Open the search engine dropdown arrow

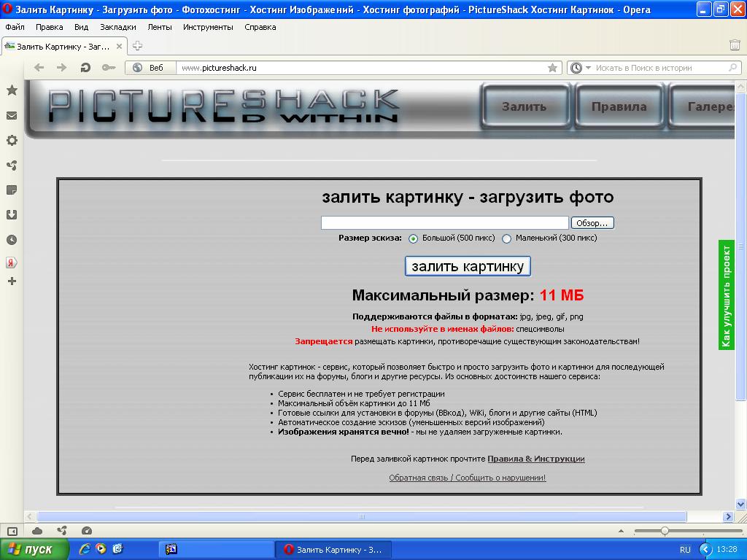(x=588, y=68)
